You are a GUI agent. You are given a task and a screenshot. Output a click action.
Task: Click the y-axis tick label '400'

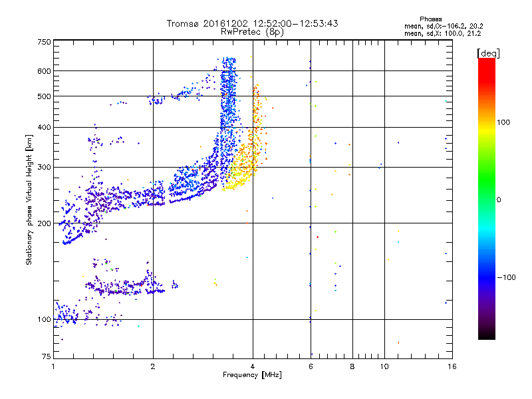[x=44, y=127]
